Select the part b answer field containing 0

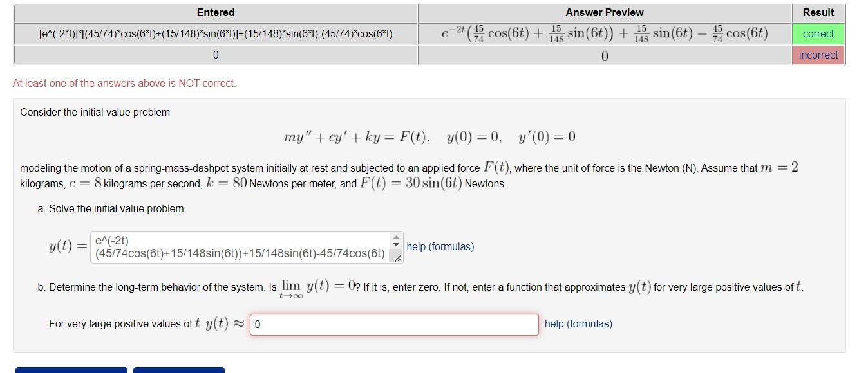pyautogui.click(x=393, y=323)
